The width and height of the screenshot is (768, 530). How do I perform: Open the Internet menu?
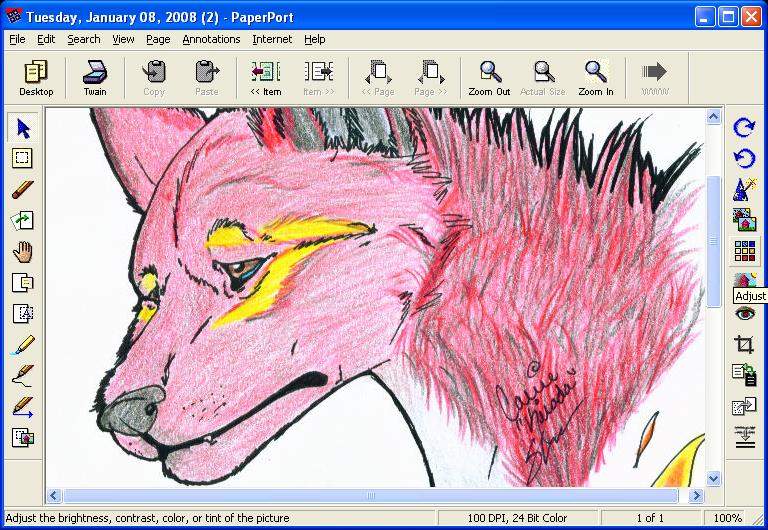pos(272,39)
